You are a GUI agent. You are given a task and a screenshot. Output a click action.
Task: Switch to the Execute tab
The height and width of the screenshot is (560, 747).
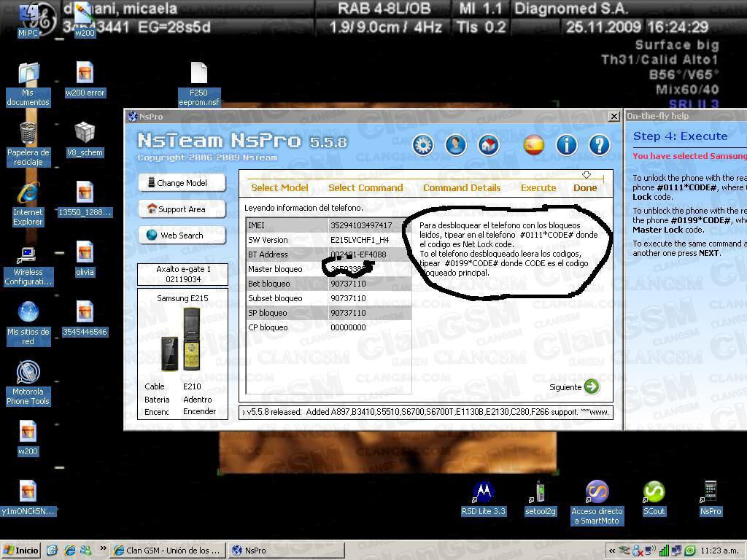click(538, 187)
